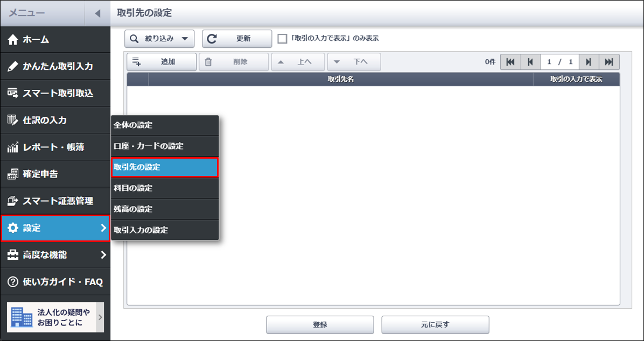Click the page number field 1 / 1
The image size is (644, 341).
coord(560,62)
